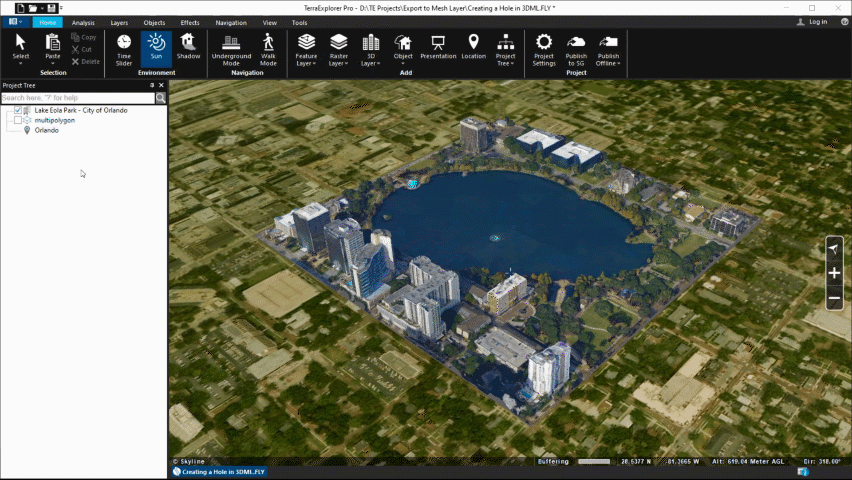Enable Walk Mode navigation
Screen dimensions: 852x480
coord(268,49)
